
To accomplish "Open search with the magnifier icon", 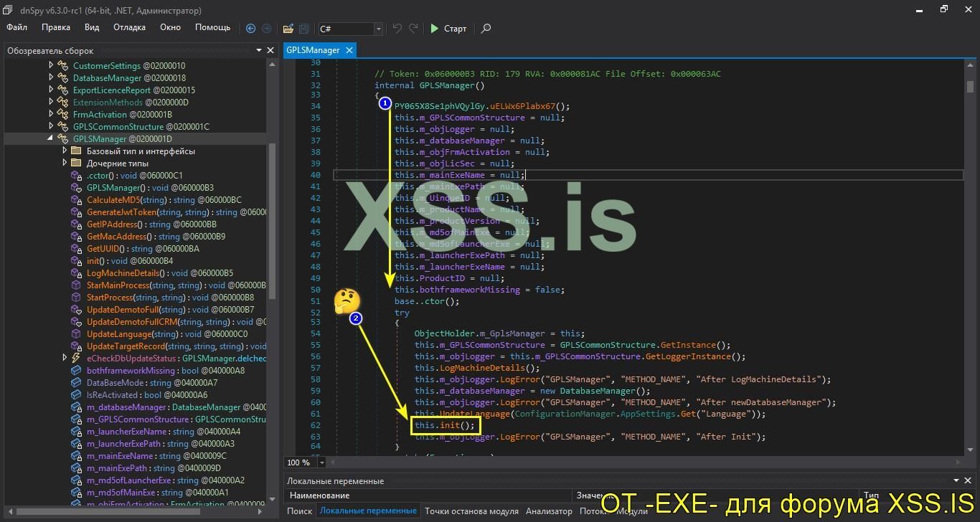I will coord(486,29).
